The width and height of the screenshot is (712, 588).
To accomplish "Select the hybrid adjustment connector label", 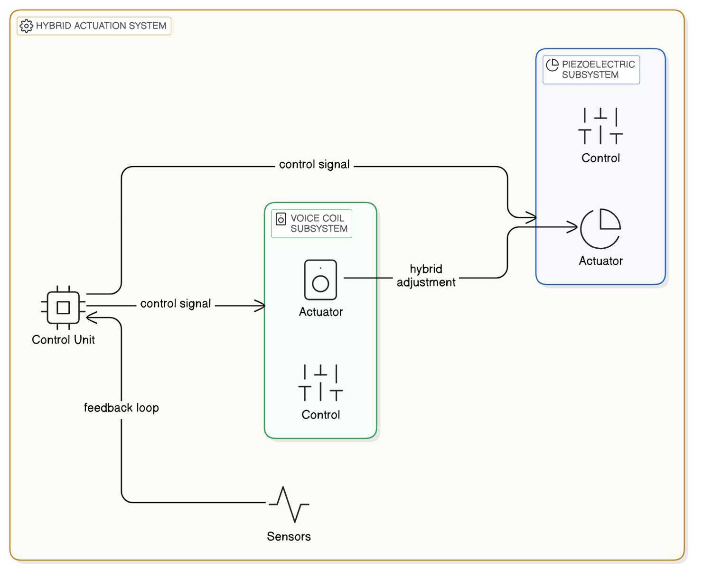I will (x=426, y=276).
